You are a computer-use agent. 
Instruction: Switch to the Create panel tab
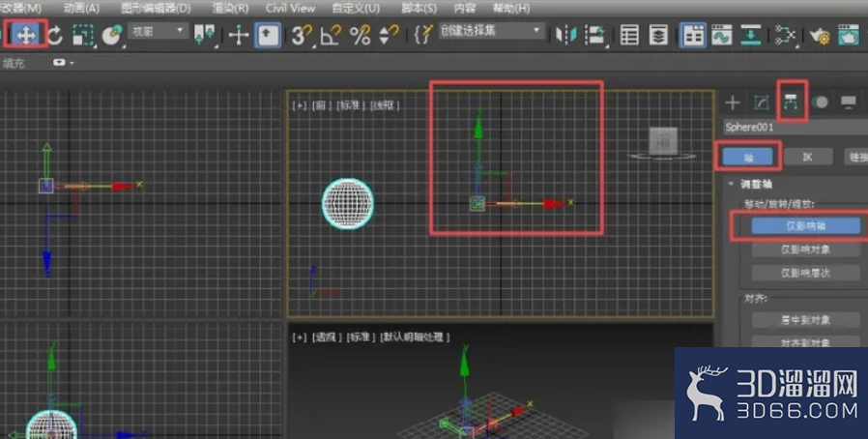[733, 102]
